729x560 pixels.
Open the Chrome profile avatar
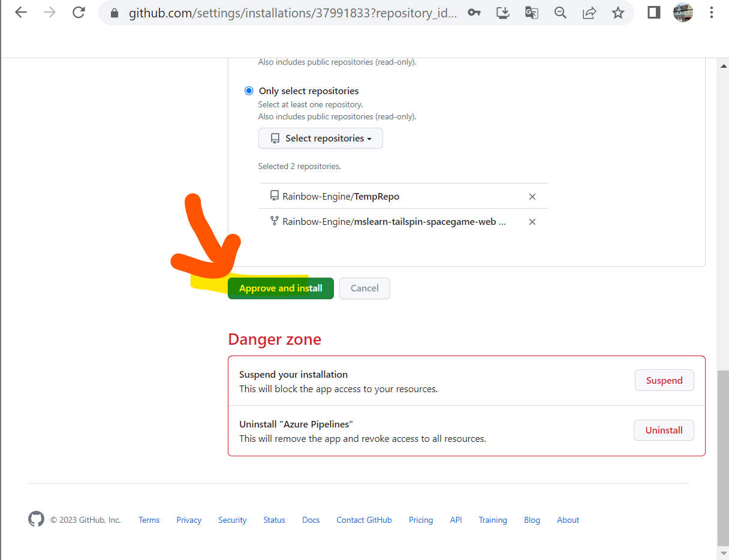tap(683, 13)
